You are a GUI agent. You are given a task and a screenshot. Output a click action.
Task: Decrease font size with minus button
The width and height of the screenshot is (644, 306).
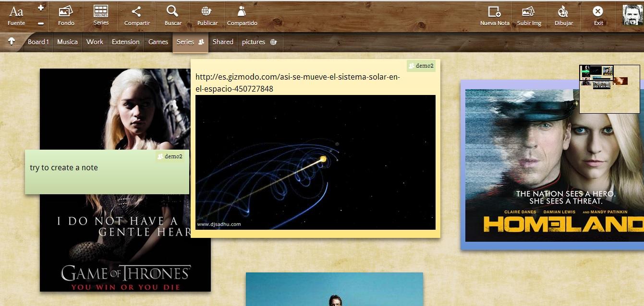41,23
